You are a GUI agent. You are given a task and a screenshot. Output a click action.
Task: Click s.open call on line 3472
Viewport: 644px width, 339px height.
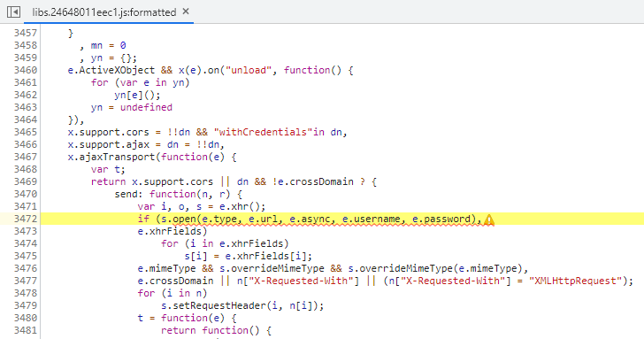(179, 219)
